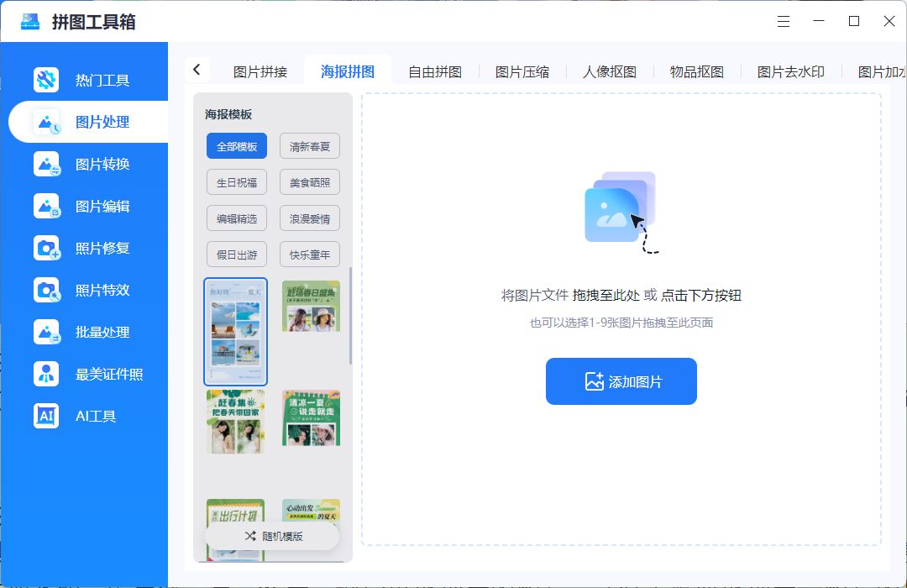The height and width of the screenshot is (588, 907).
Task: Choose the 赶场春日盛集 poster template
Action: tap(312, 306)
